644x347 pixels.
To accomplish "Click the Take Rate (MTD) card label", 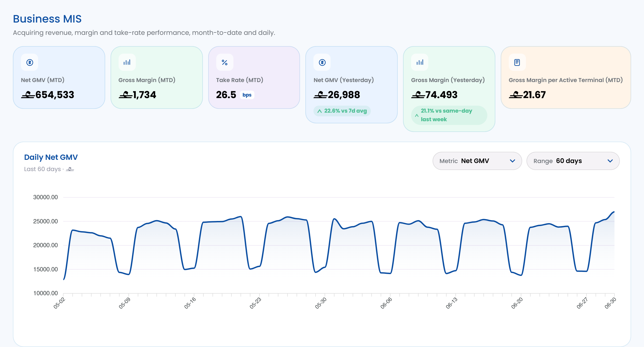I will click(x=240, y=80).
